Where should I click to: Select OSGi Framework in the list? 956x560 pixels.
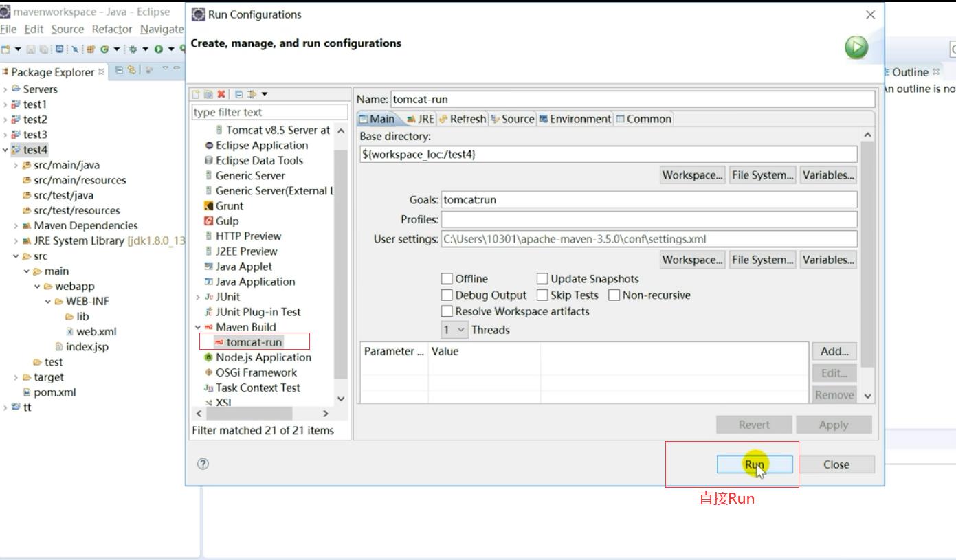click(251, 372)
